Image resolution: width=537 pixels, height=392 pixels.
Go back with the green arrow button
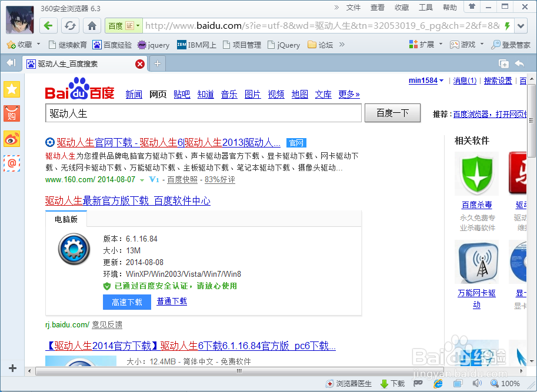click(48, 26)
